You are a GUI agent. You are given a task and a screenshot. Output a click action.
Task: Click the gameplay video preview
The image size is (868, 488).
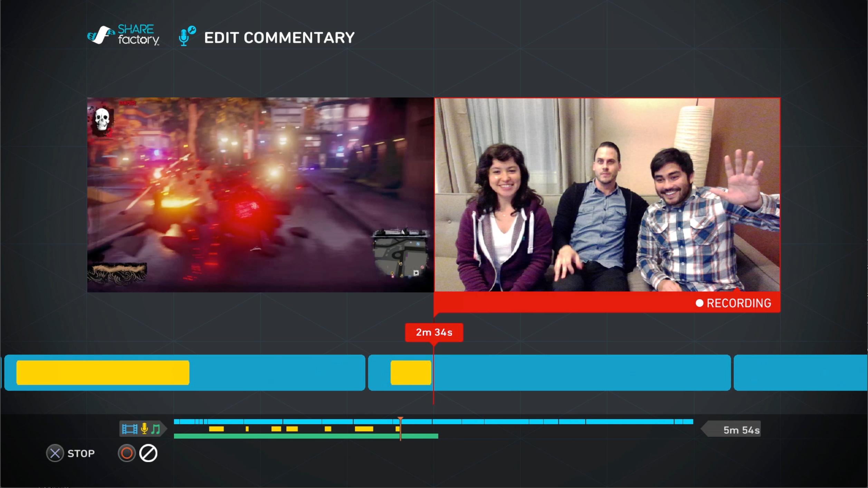click(x=260, y=195)
